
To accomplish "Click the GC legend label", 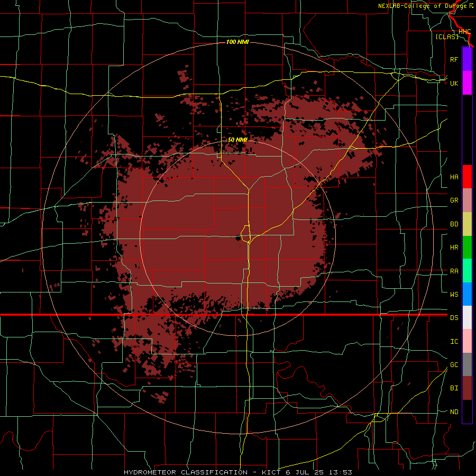I will click(x=454, y=365).
